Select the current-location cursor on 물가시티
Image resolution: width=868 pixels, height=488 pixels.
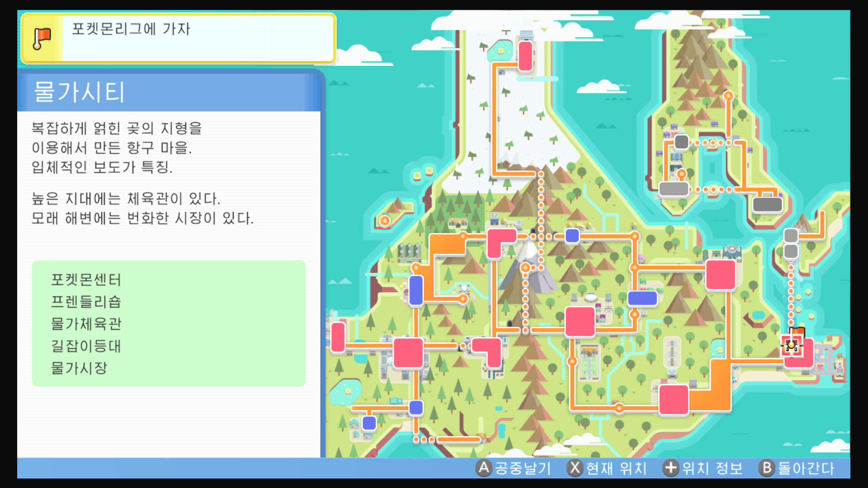coord(792,346)
